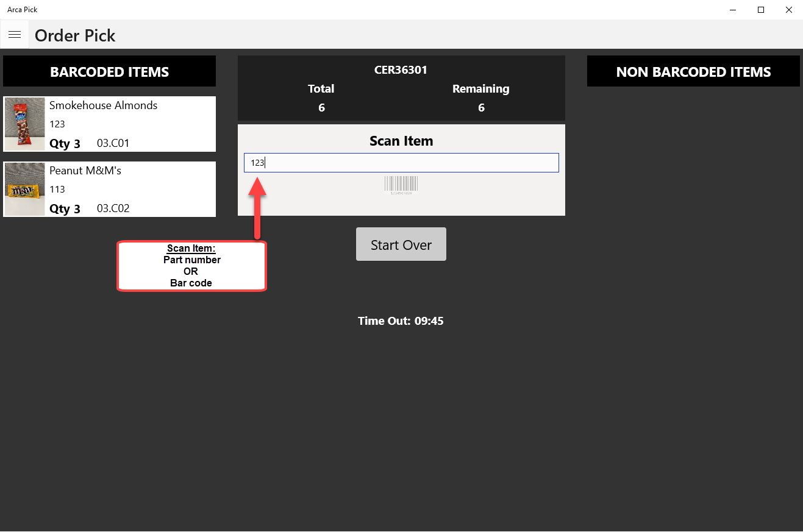
Task: Click the Time Out countdown text
Action: (401, 321)
